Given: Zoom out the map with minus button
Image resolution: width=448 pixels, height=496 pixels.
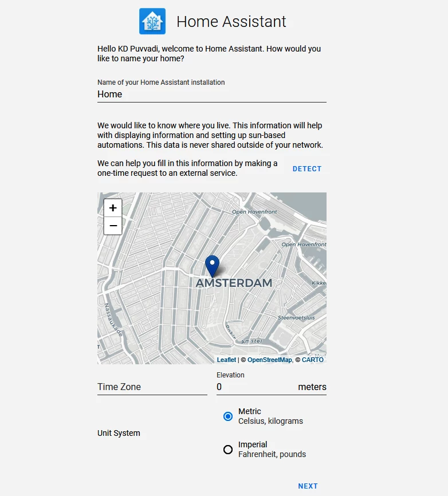Looking at the screenshot, I should 113,226.
